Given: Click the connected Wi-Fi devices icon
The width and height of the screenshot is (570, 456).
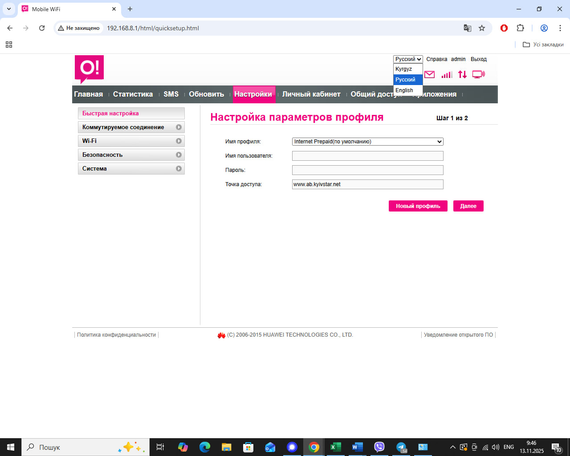Looking at the screenshot, I should click(x=478, y=75).
